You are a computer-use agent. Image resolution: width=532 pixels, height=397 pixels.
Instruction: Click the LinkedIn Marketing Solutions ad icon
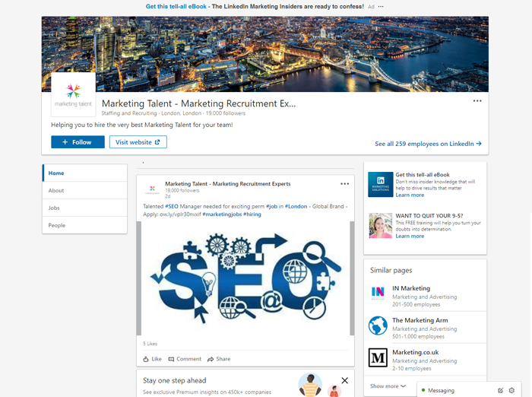(380, 184)
